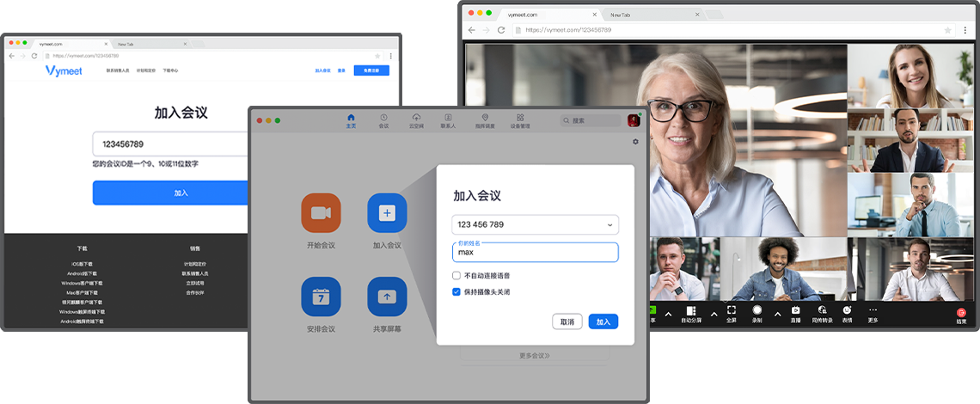Viewport: 980px width, 404px height.
Task: Click the 共享屏幕 upload arrow icon
Action: click(x=387, y=297)
